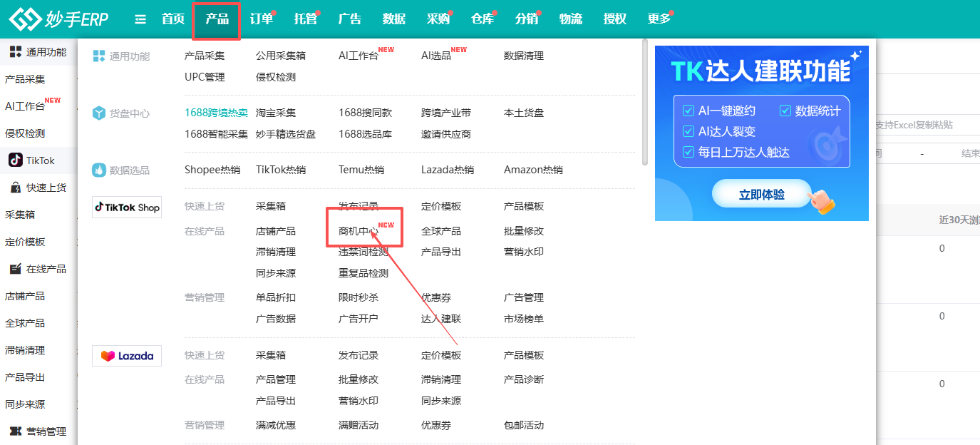
Task: Select 滞销清理 in the left sidebar
Action: click(x=25, y=350)
